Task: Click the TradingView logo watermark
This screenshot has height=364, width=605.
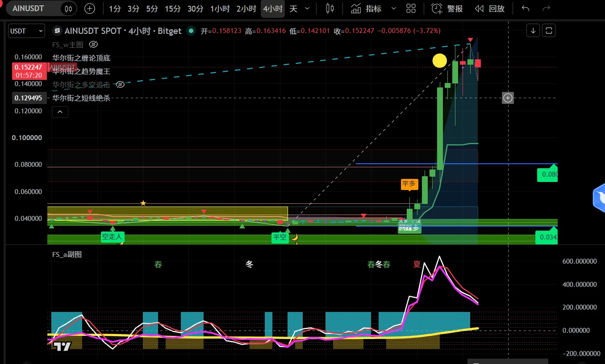Action: [63, 346]
